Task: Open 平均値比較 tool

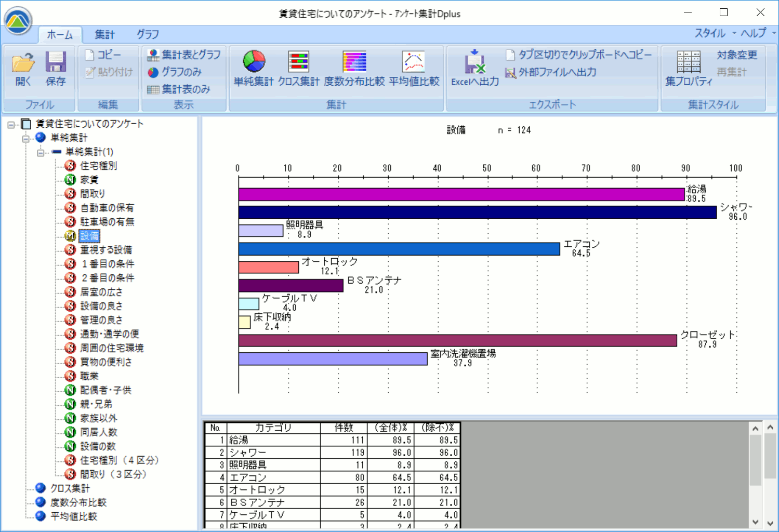Action: coord(414,68)
